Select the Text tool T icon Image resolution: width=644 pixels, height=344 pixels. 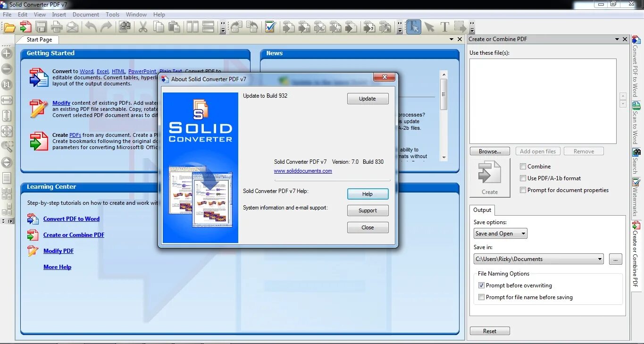point(444,27)
